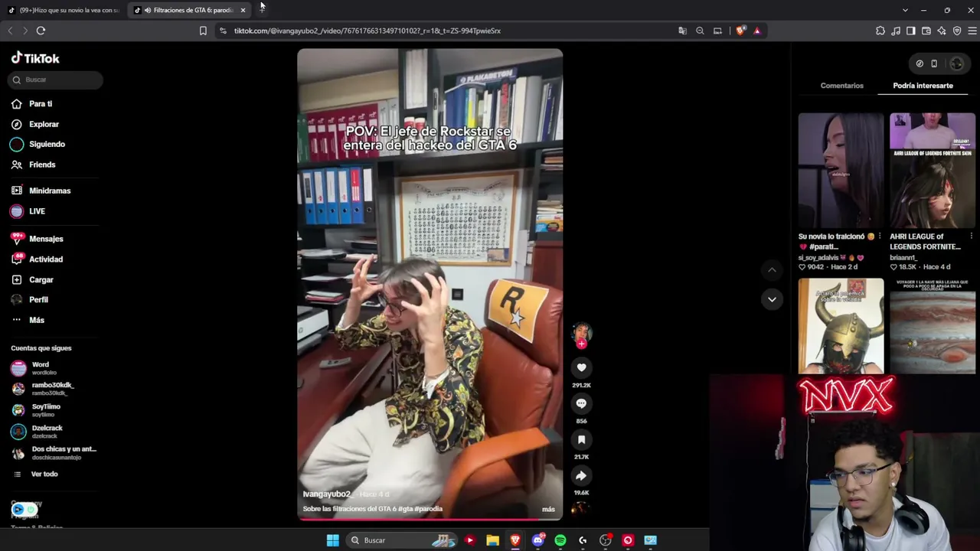
Task: Open the profile avatar in the top right
Action: (956, 64)
